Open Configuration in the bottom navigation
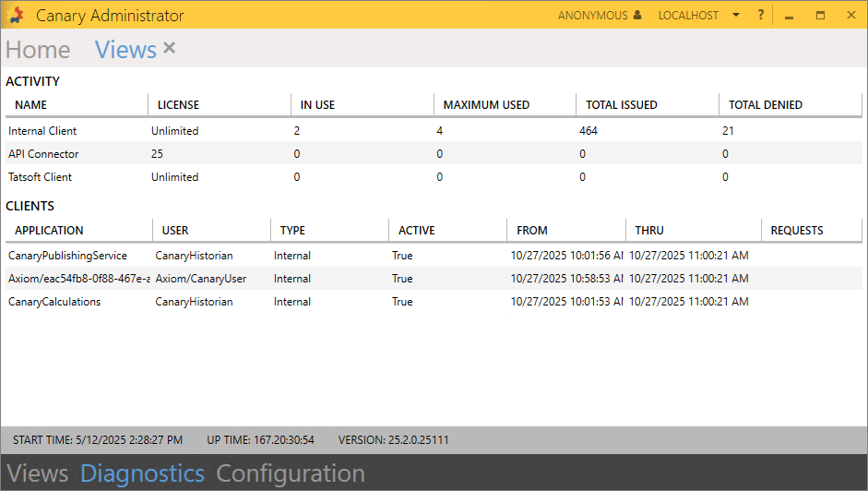The width and height of the screenshot is (868, 491). tap(291, 473)
